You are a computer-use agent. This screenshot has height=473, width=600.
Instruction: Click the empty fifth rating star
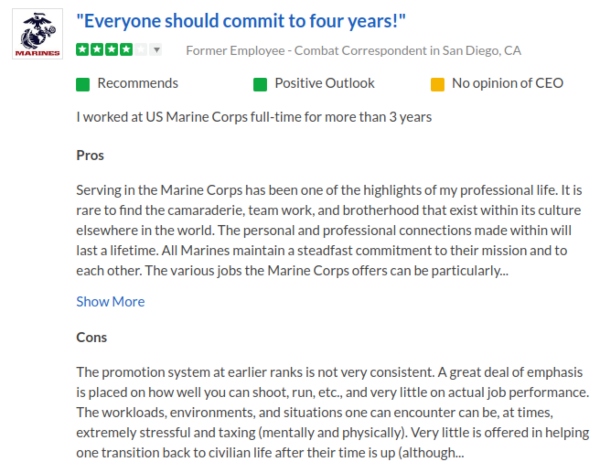coord(139,50)
